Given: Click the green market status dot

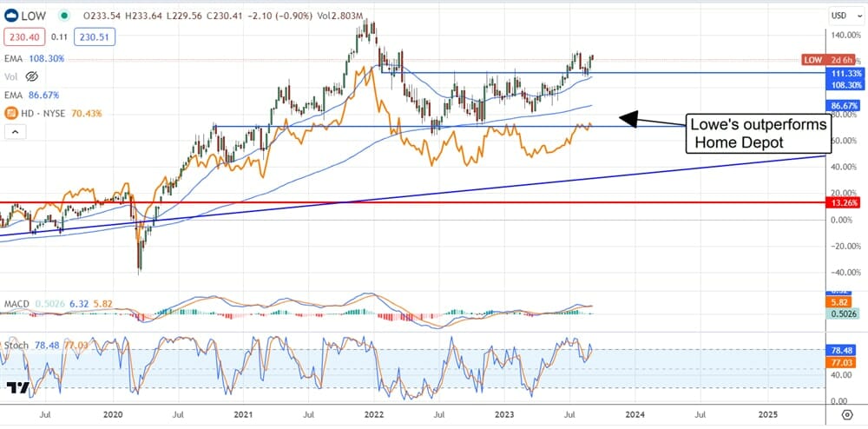Looking at the screenshot, I should [64, 15].
